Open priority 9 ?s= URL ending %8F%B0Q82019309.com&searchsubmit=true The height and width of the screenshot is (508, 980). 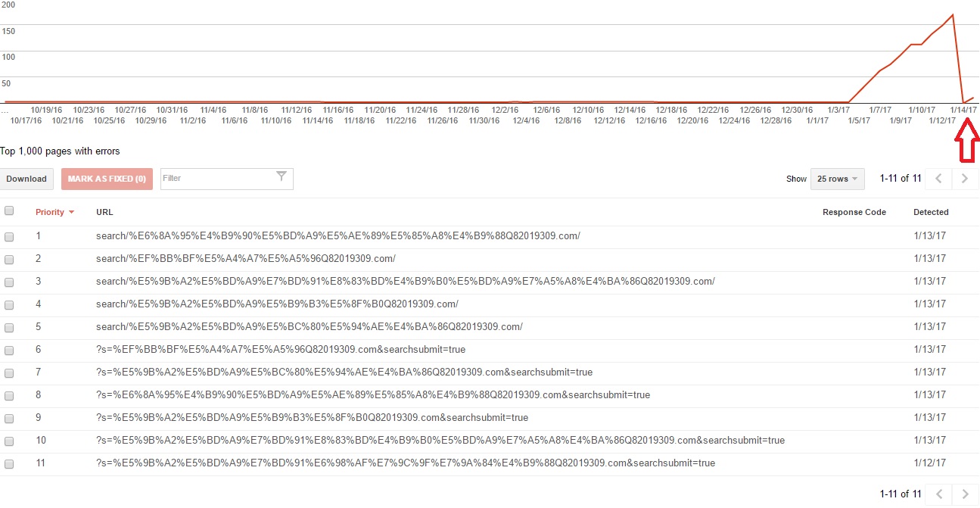coord(313,418)
